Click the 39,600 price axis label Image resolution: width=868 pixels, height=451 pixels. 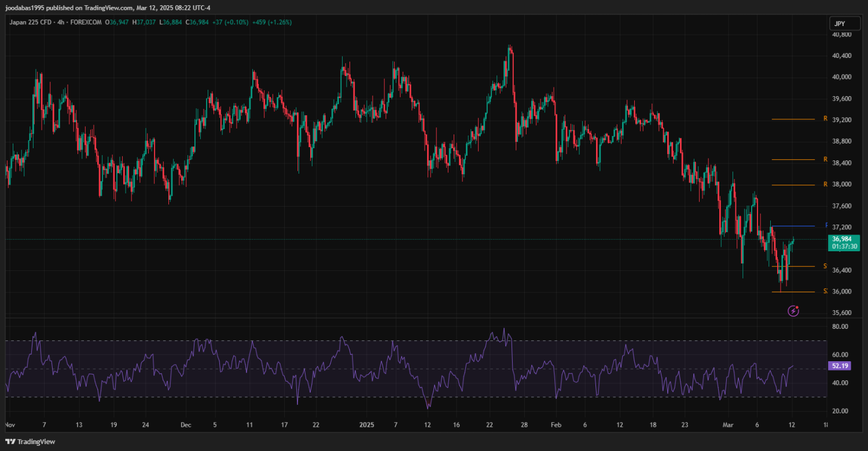(x=841, y=98)
